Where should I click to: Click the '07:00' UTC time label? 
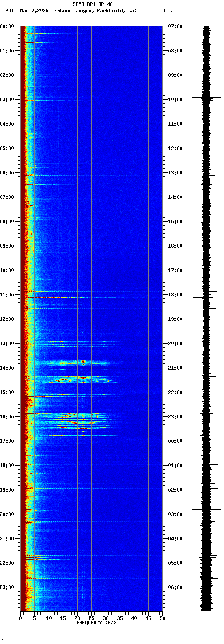tap(175, 26)
